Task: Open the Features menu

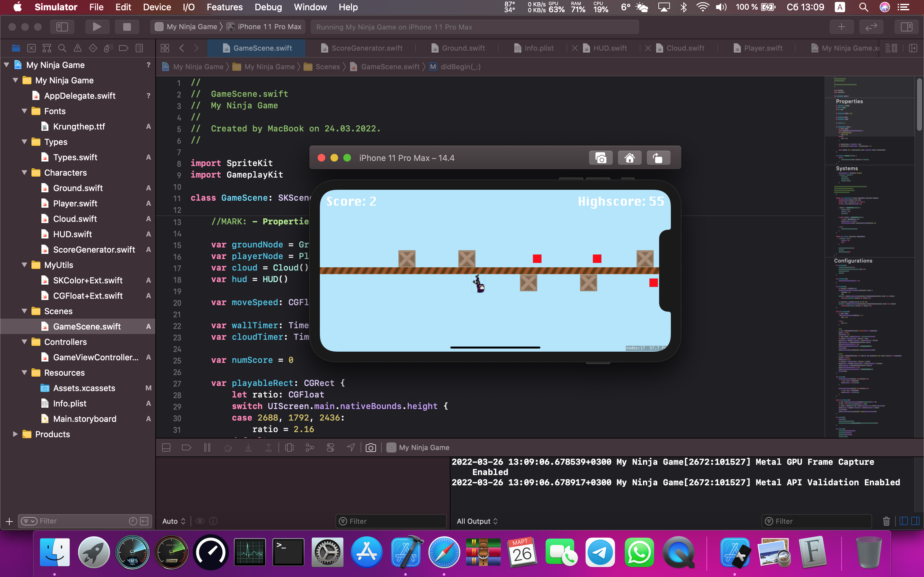Action: 225,7
